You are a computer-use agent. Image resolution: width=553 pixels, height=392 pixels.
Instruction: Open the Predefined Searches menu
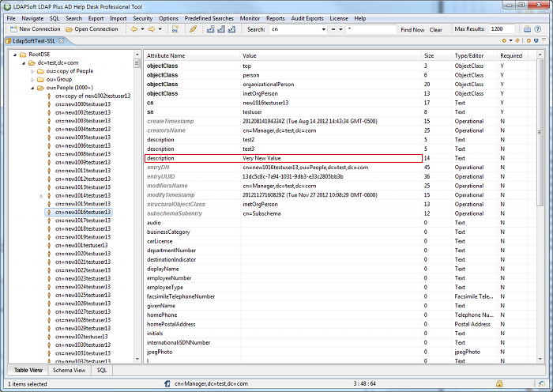[209, 18]
